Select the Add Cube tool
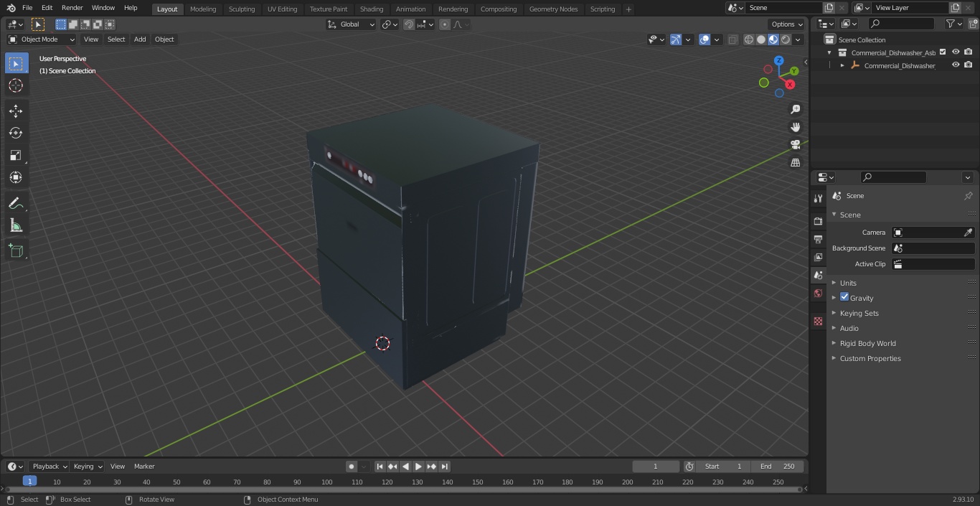 click(x=16, y=250)
